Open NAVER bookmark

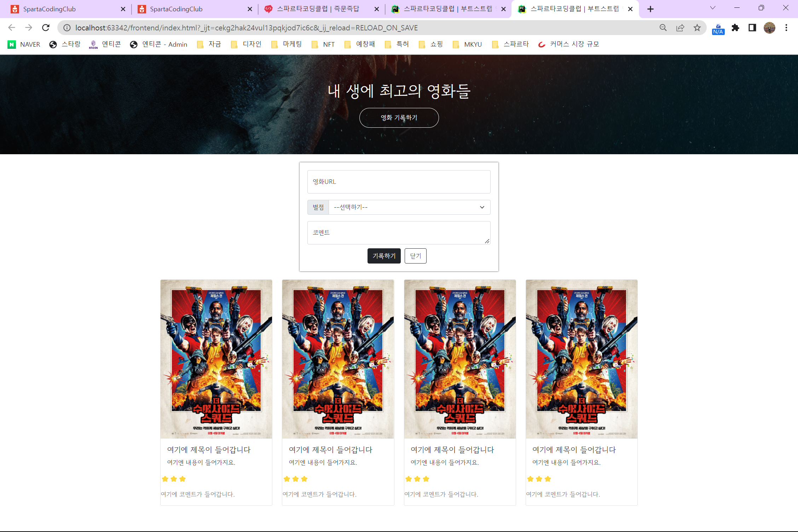24,44
